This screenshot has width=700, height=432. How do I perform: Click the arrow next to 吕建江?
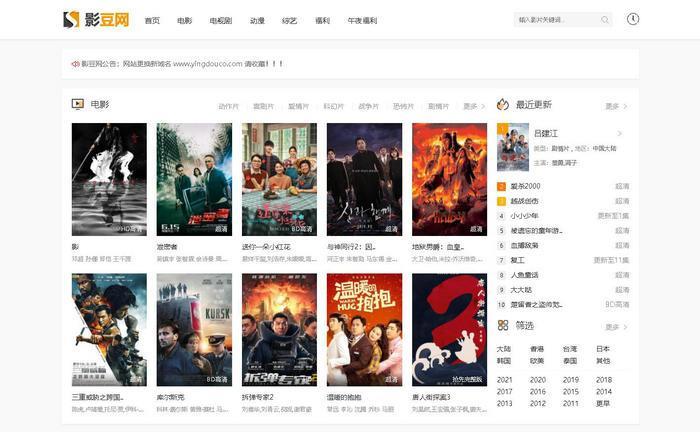(x=620, y=133)
